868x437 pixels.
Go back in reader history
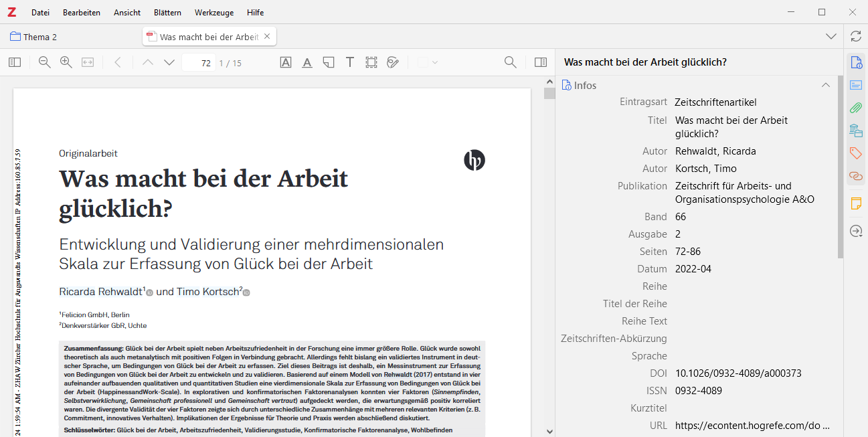pyautogui.click(x=118, y=62)
